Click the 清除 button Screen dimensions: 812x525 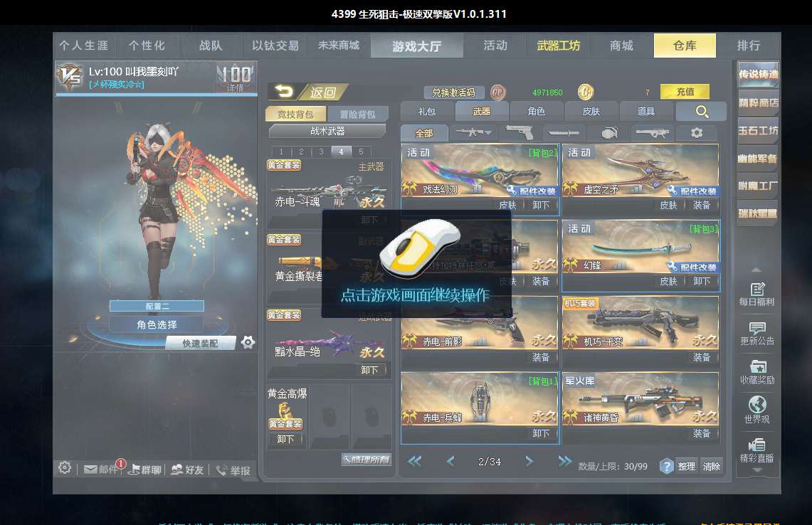[711, 466]
